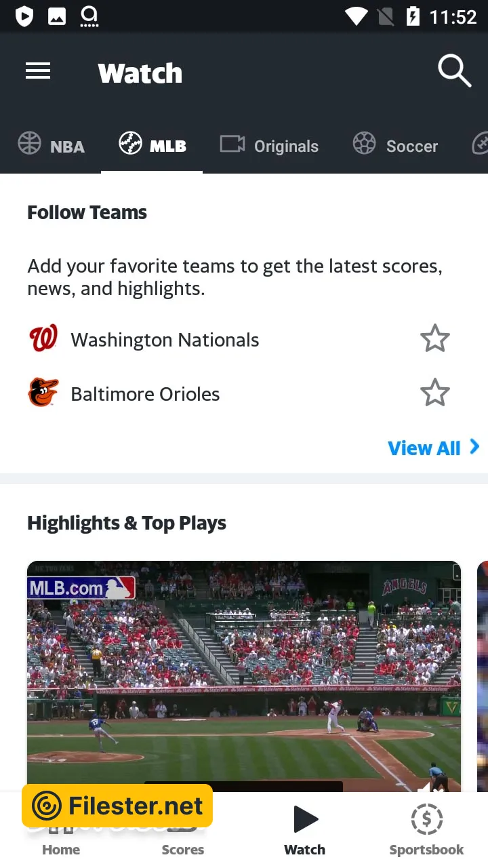Select the MLB tab
The width and height of the screenshot is (488, 868).
tap(152, 145)
